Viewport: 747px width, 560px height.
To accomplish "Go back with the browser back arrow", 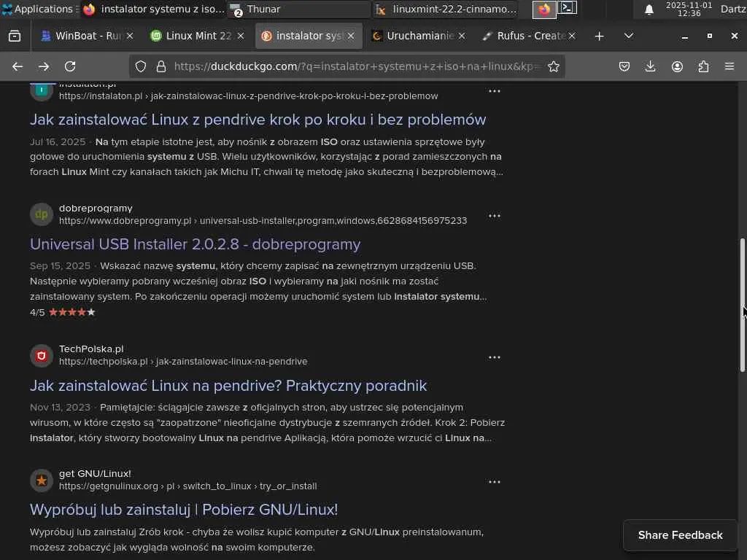I will 18,66.
